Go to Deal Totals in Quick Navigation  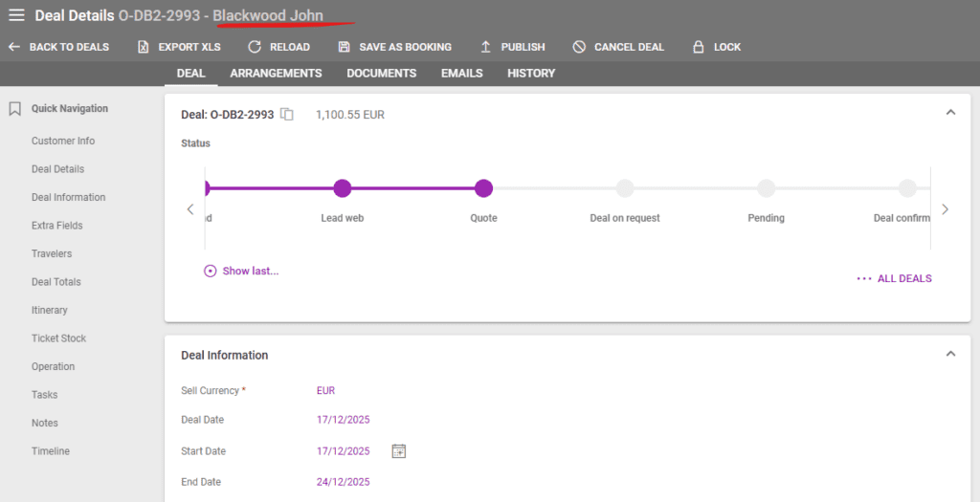point(56,281)
